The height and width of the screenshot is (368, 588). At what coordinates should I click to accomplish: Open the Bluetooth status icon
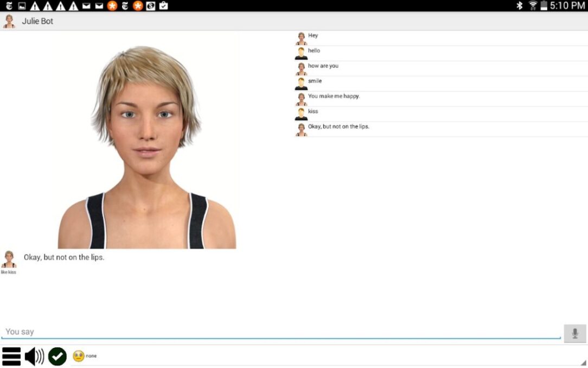(521, 6)
